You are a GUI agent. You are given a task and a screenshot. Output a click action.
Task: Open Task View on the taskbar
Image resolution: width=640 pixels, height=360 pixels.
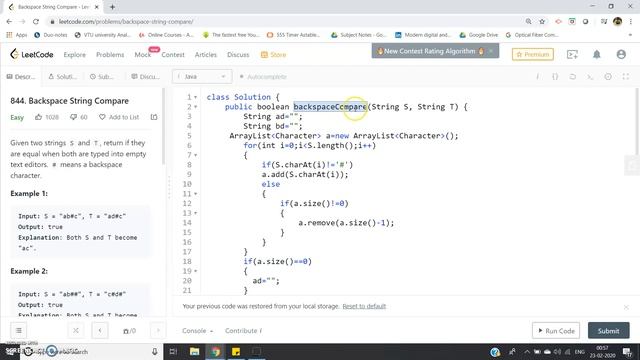point(173,351)
